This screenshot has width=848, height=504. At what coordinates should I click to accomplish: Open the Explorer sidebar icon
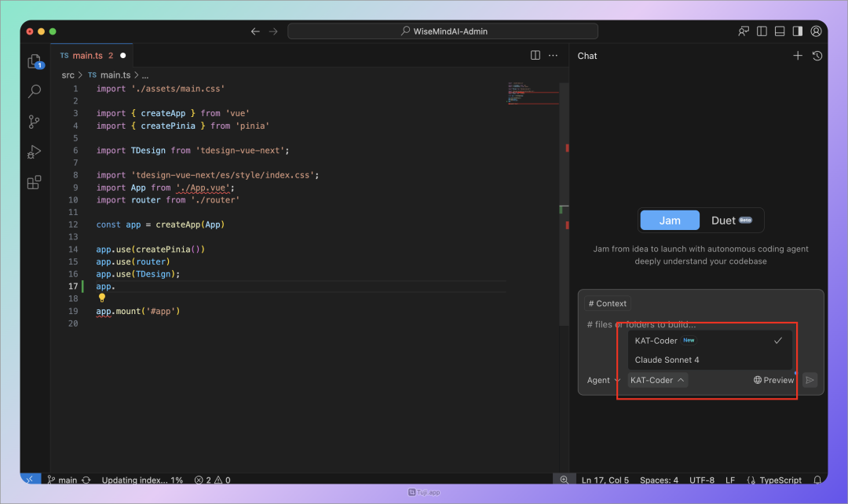pyautogui.click(x=34, y=60)
